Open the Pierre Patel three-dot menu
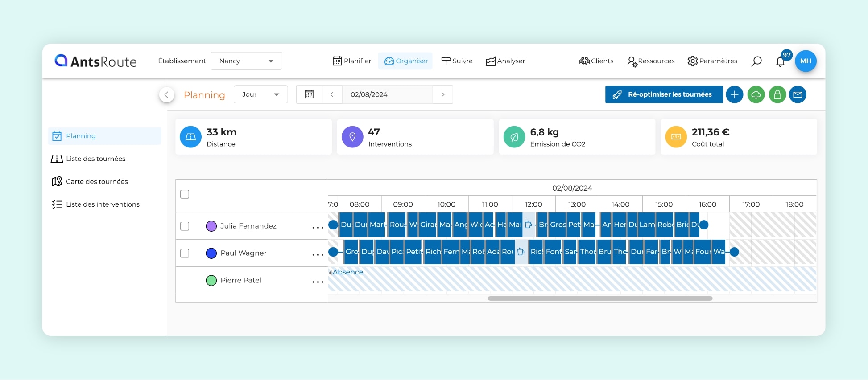Image resolution: width=868 pixels, height=380 pixels. [x=318, y=282]
